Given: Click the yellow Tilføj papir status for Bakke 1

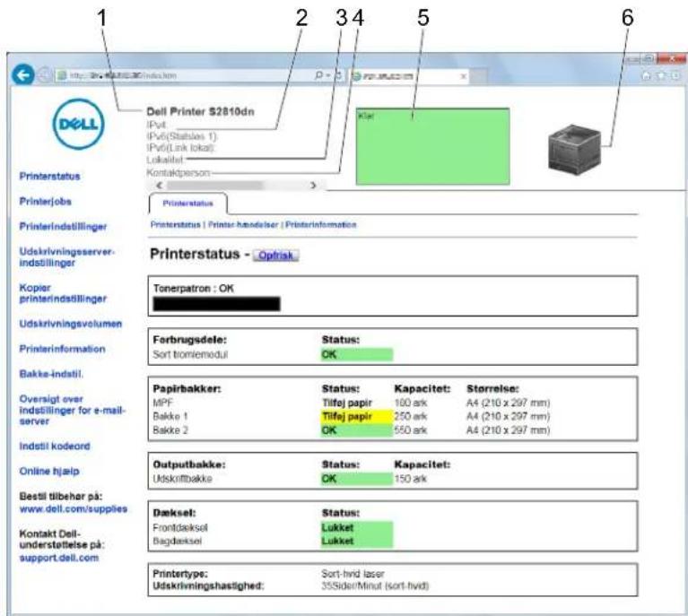Looking at the screenshot, I should point(357,416).
